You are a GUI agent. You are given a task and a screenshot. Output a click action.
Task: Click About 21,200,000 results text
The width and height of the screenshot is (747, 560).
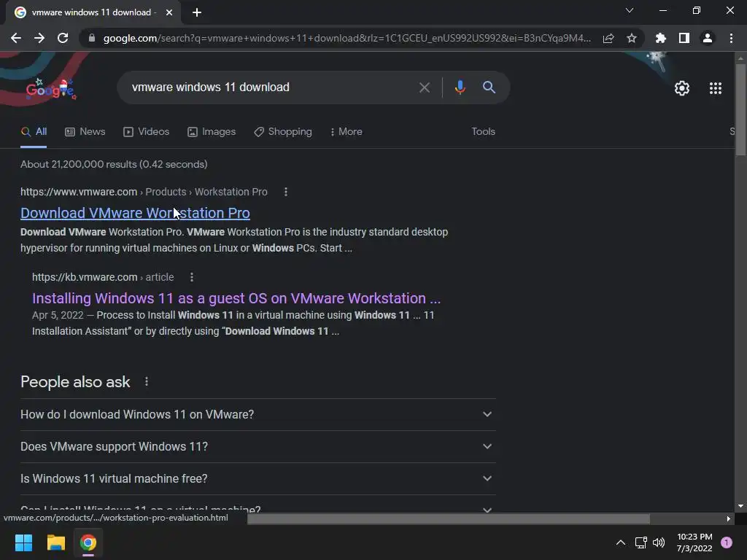114,164
